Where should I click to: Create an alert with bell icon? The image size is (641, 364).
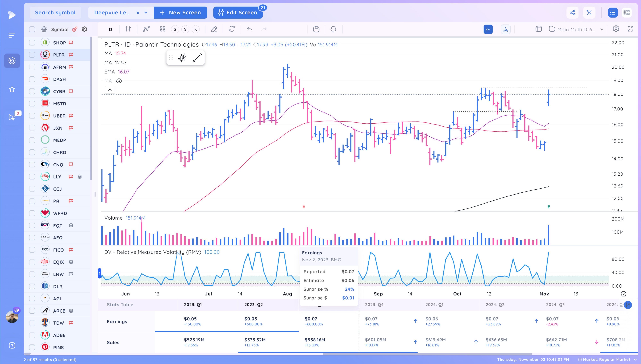(x=333, y=29)
